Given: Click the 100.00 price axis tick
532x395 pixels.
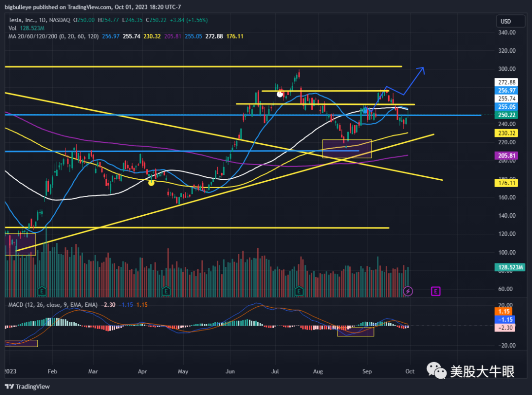Looking at the screenshot, I should tap(506, 252).
